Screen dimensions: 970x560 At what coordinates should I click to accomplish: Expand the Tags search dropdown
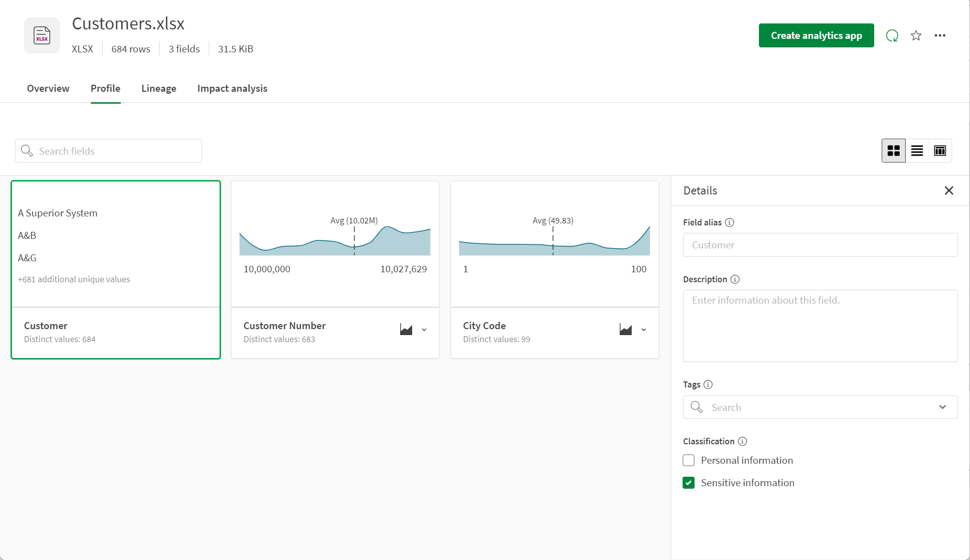point(944,407)
